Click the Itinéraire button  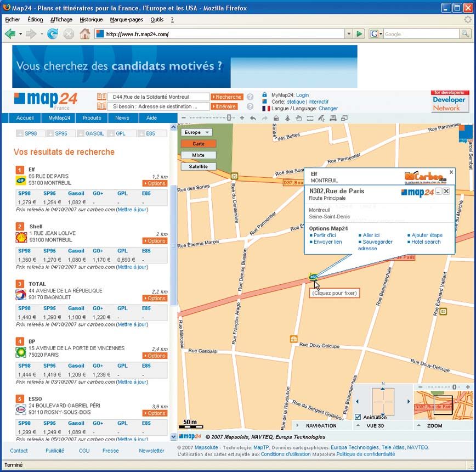click(224, 106)
